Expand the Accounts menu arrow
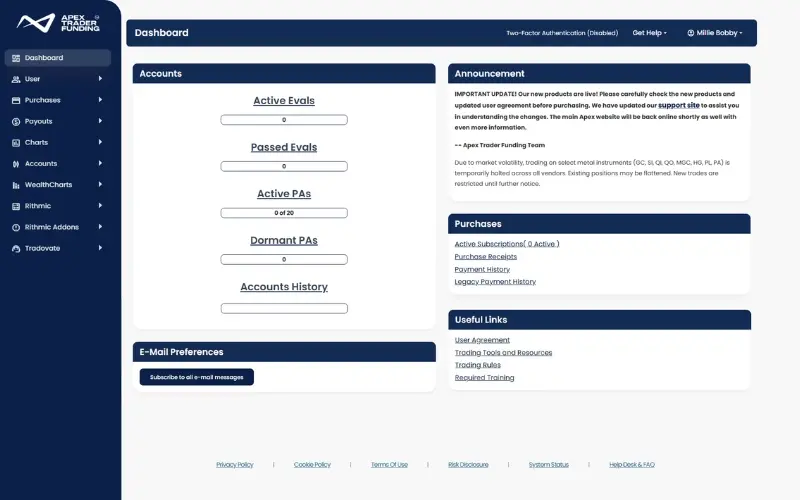 pos(100,163)
